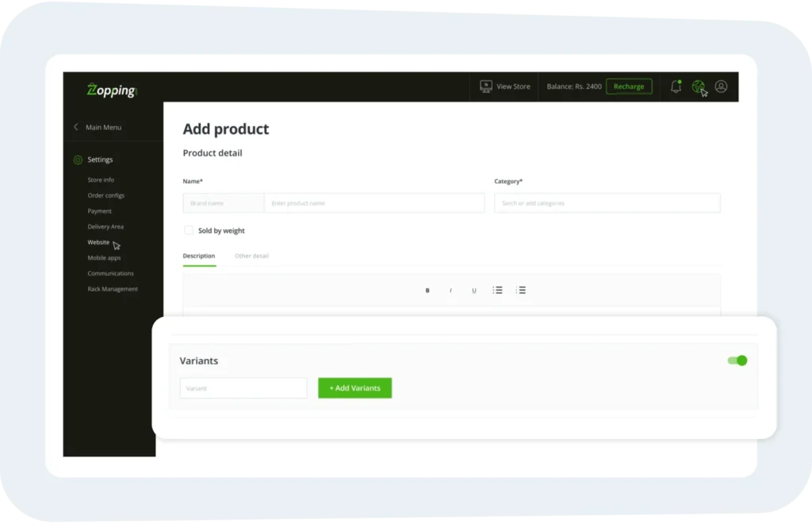Click the View Store monitor icon
Image resolution: width=812 pixels, height=523 pixels.
(x=486, y=86)
